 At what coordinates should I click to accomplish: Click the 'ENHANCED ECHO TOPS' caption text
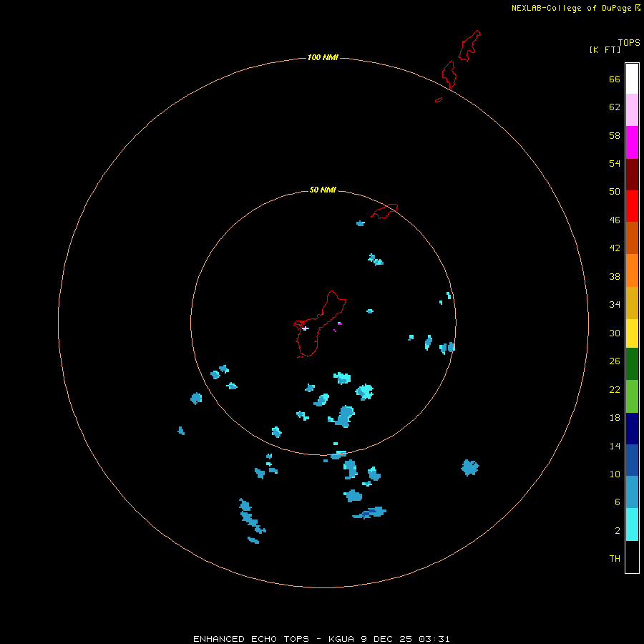tap(251, 639)
